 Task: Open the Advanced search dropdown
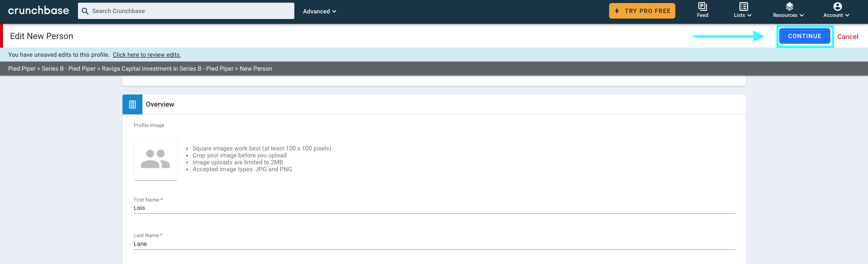pos(319,11)
